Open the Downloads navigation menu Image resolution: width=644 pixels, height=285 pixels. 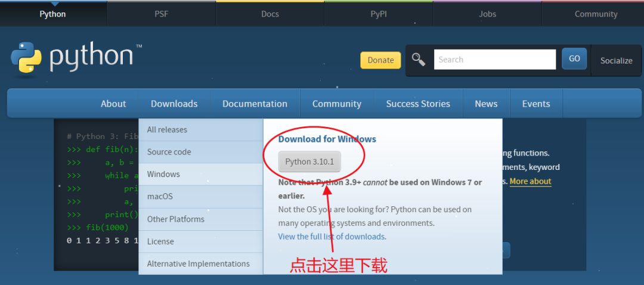[174, 104]
